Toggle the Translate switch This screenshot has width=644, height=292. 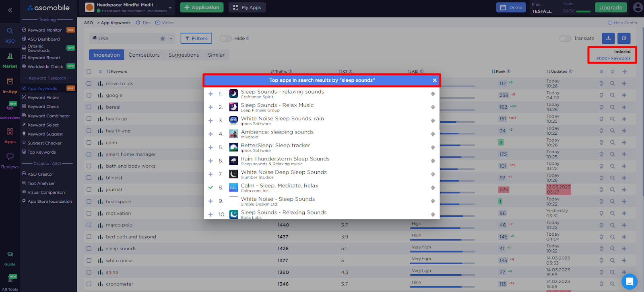(565, 39)
